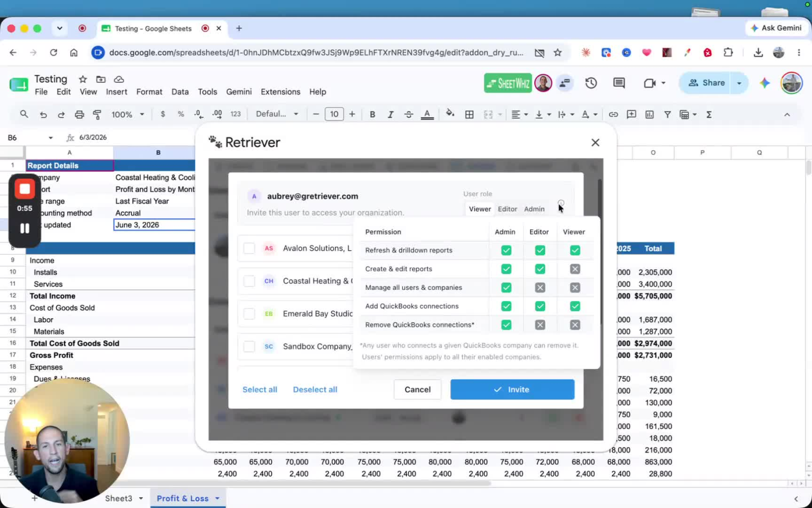Reload the browser page
Image resolution: width=812 pixels, height=508 pixels.
pyautogui.click(x=54, y=53)
